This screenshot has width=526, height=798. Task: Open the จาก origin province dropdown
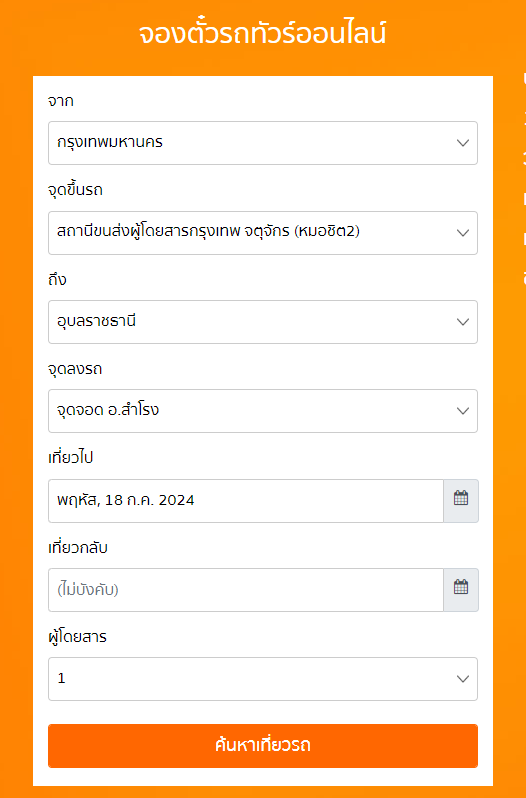click(x=263, y=143)
